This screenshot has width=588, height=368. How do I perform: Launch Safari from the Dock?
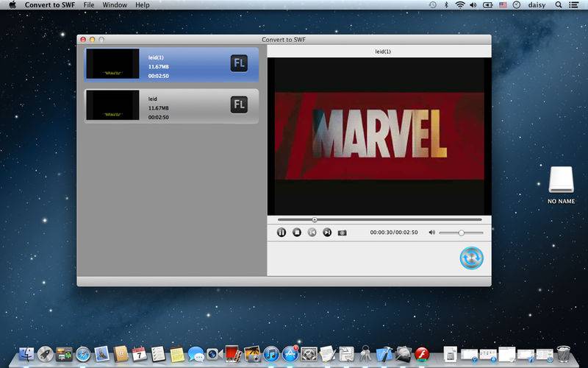83,354
